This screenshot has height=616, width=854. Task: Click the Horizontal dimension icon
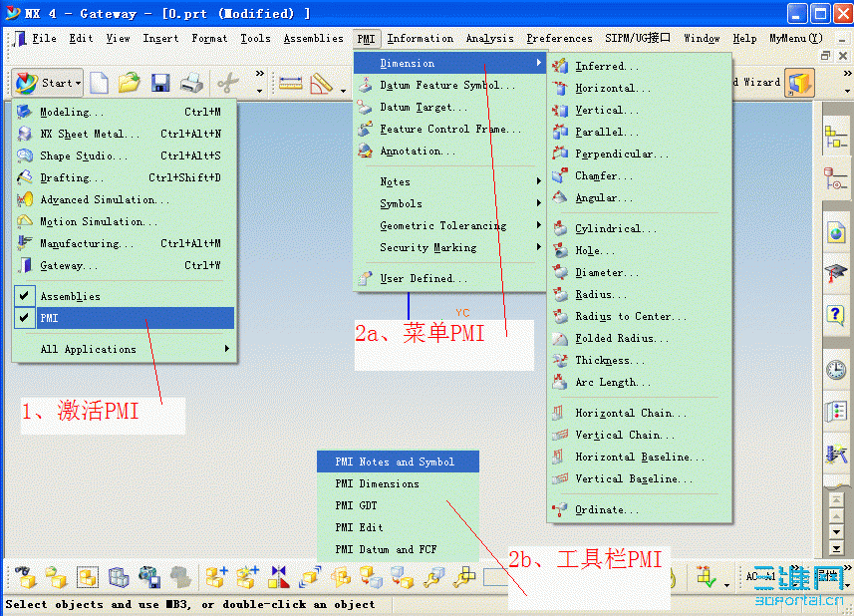point(560,89)
